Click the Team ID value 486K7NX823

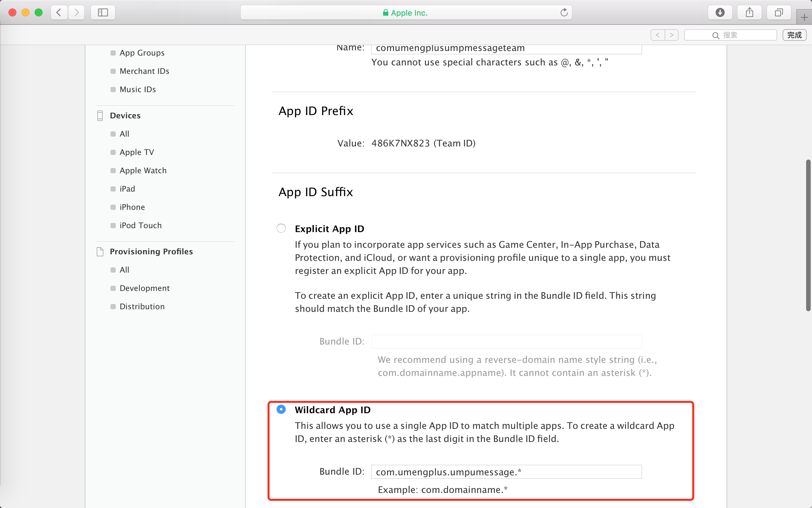[x=400, y=144]
